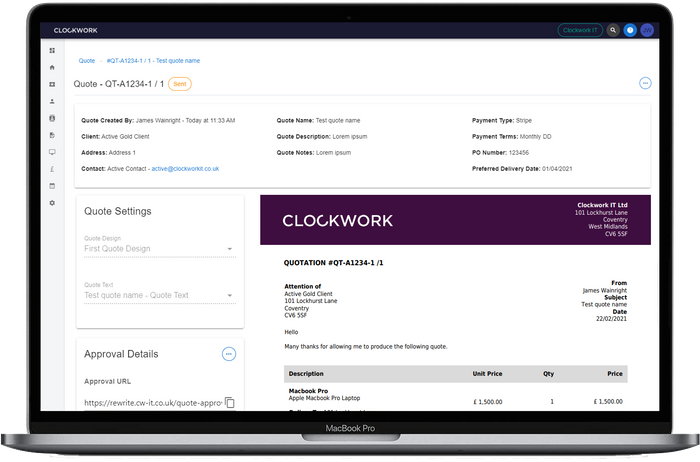Open the dashboard grid icon in sidebar
Screen dimensions: 700x462
52,50
